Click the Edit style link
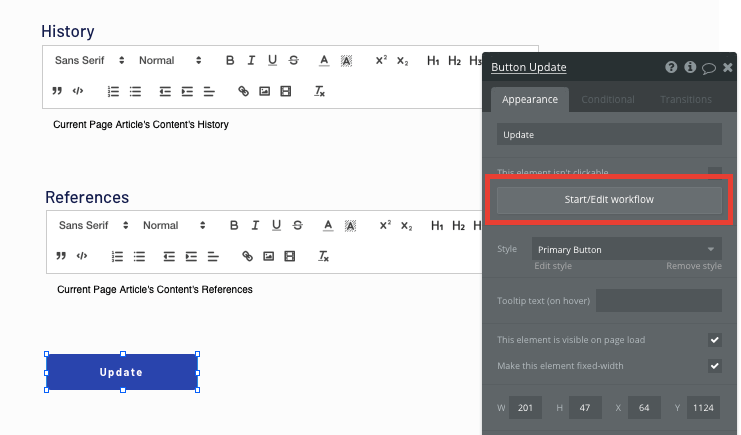 click(553, 266)
